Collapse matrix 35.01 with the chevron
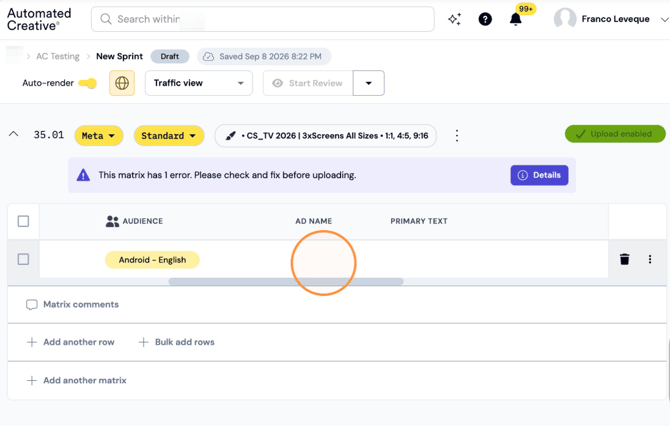 pos(14,134)
